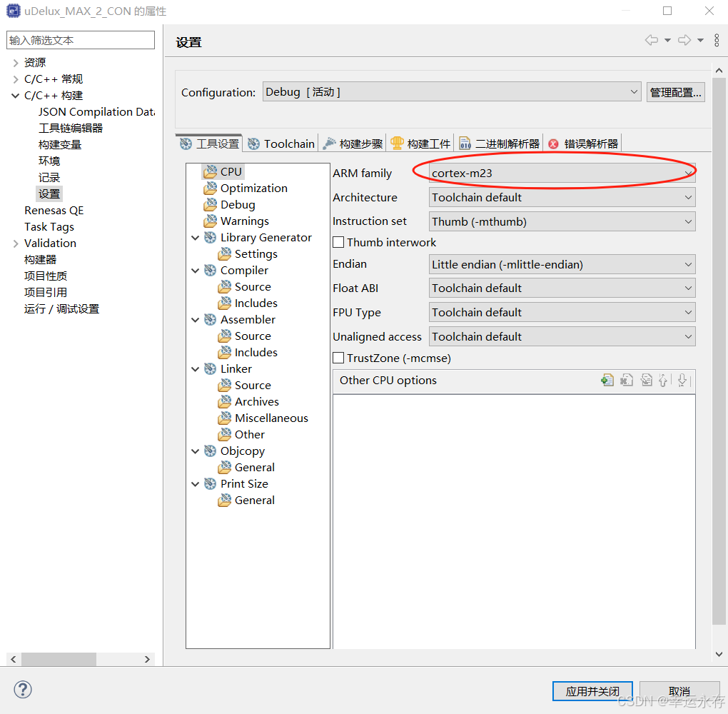Collapse the Print Size node
The height and width of the screenshot is (714, 728).
point(196,484)
